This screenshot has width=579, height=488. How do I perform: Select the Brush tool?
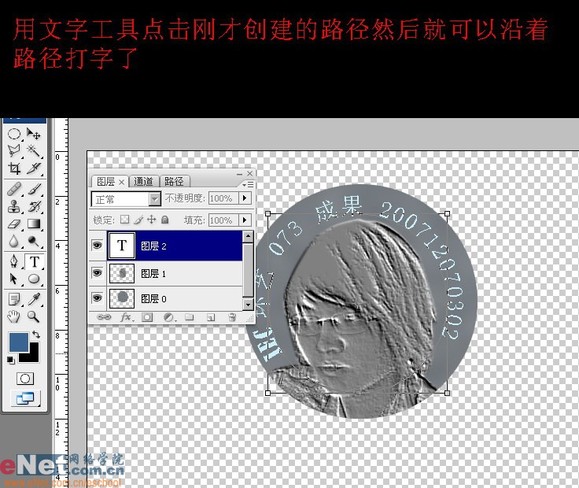click(34, 189)
